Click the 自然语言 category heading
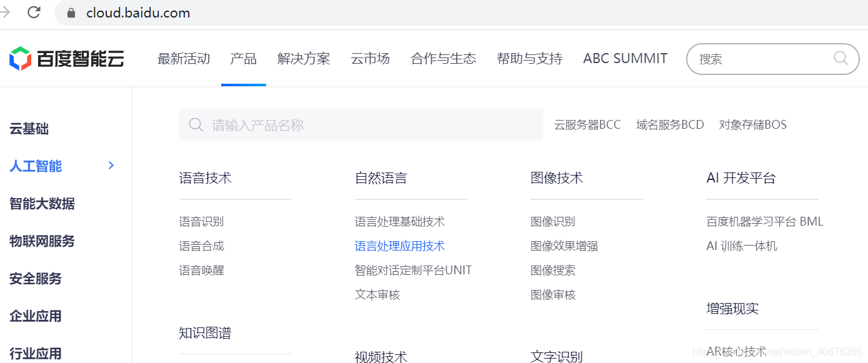 (x=381, y=178)
